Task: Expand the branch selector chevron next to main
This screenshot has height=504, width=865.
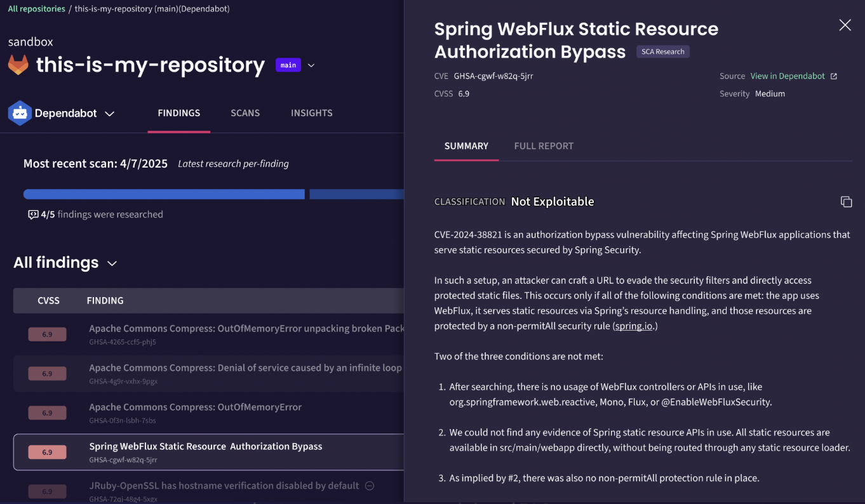Action: point(311,65)
